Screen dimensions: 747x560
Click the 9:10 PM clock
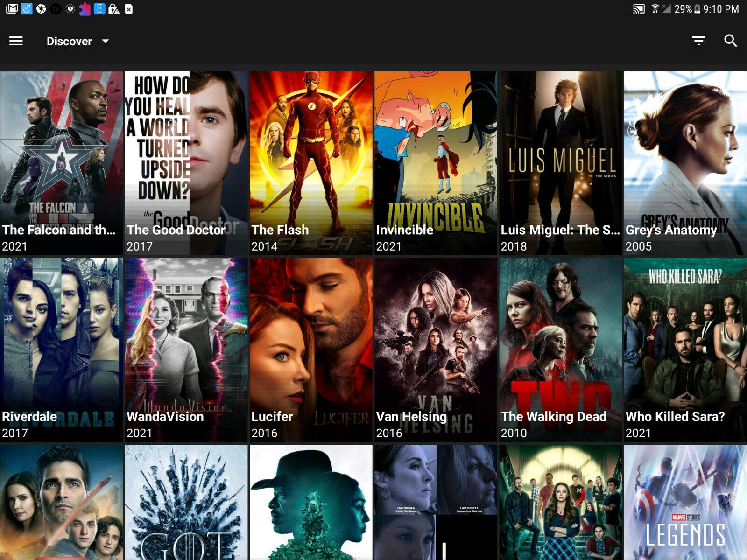coord(721,9)
